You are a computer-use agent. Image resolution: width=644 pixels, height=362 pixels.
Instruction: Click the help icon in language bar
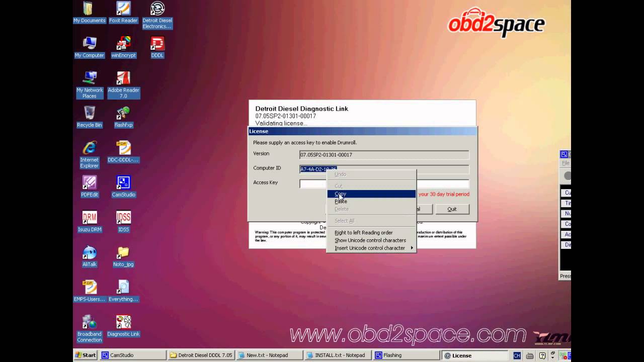click(x=542, y=355)
